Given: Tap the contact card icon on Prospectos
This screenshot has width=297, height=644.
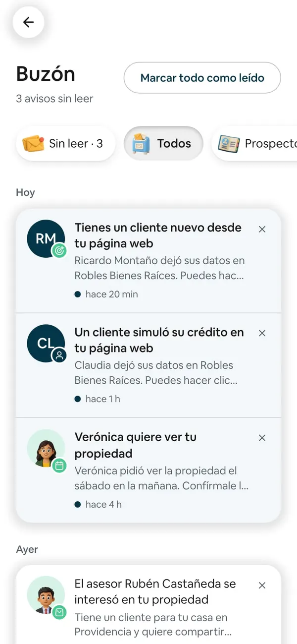Looking at the screenshot, I should pyautogui.click(x=229, y=144).
